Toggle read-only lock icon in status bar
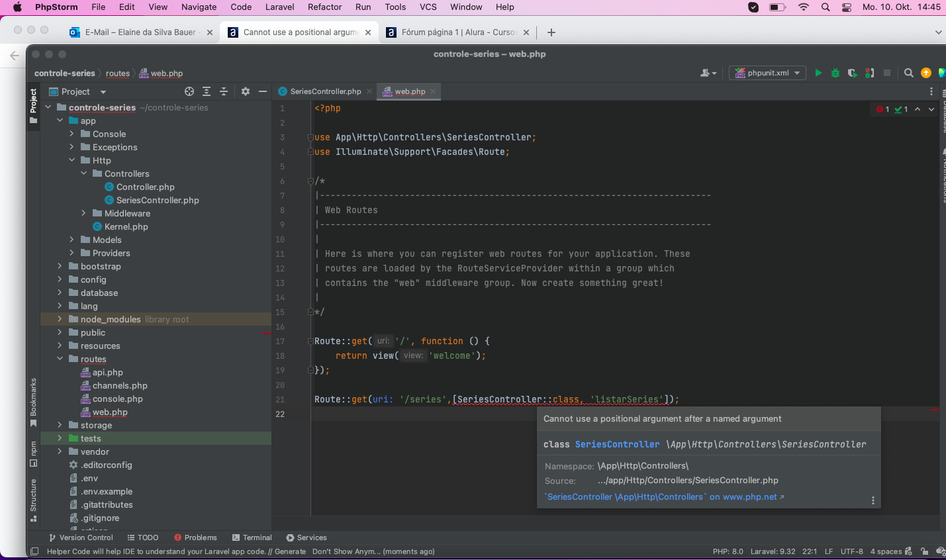Screen dimensions: 946x560 [924, 551]
